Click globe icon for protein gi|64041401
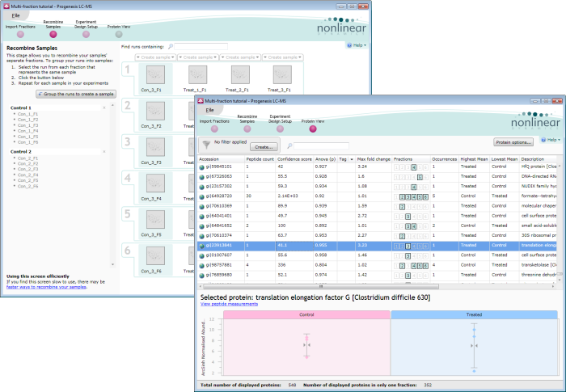 tap(202, 217)
